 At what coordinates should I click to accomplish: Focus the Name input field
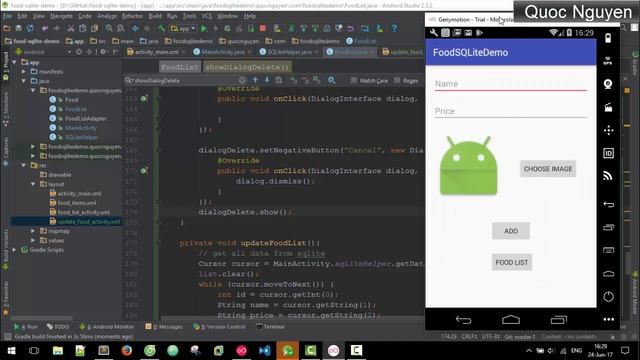tap(511, 84)
